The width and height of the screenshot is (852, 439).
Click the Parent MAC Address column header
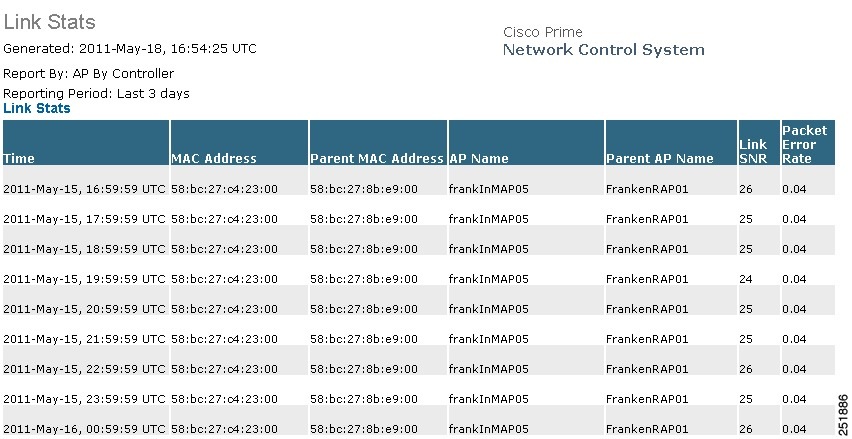[x=378, y=143]
